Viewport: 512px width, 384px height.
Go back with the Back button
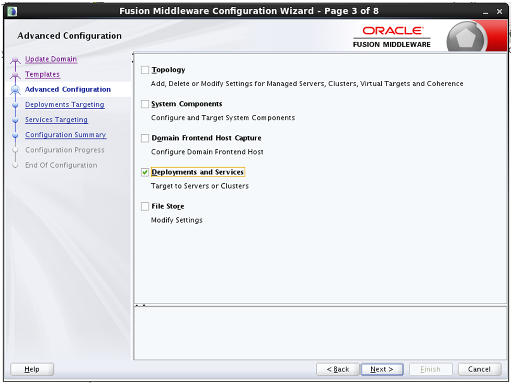click(x=338, y=369)
